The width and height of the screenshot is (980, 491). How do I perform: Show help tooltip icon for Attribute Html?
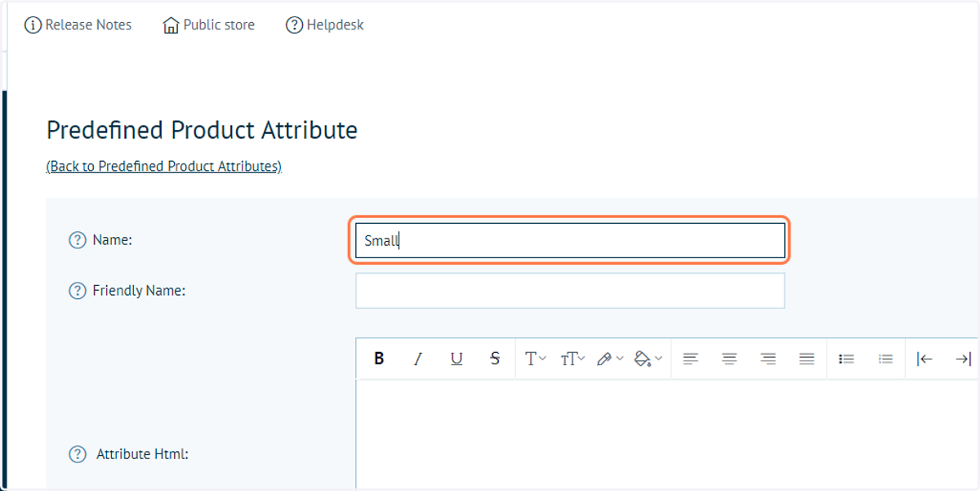click(78, 454)
